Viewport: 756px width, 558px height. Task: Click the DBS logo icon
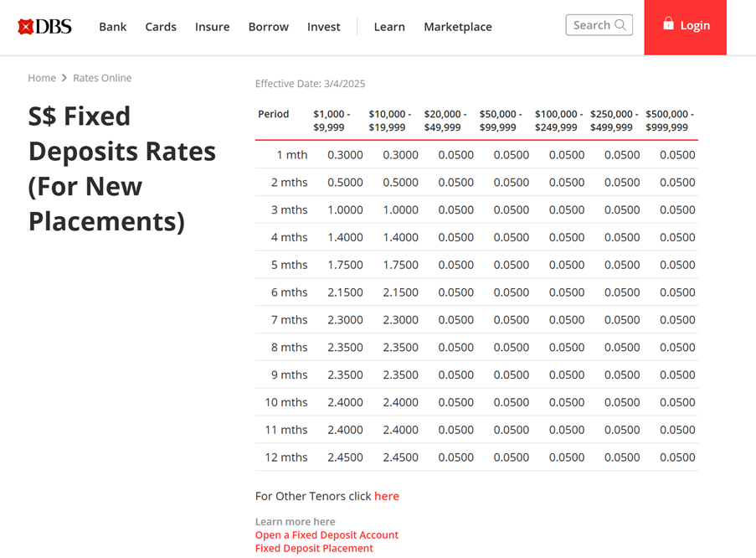[x=26, y=27]
